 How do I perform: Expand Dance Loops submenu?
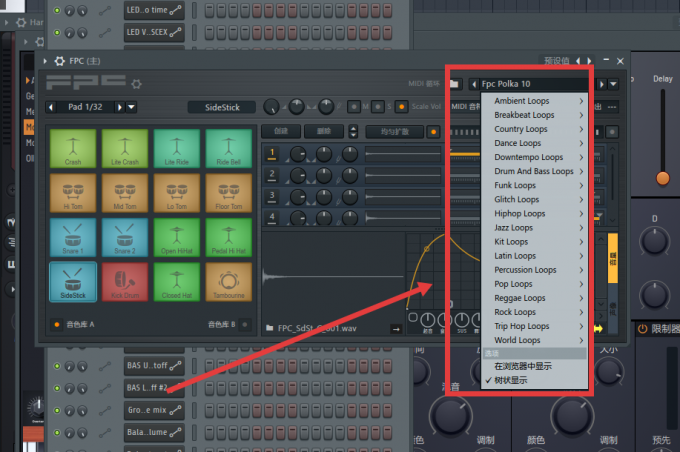(534, 143)
